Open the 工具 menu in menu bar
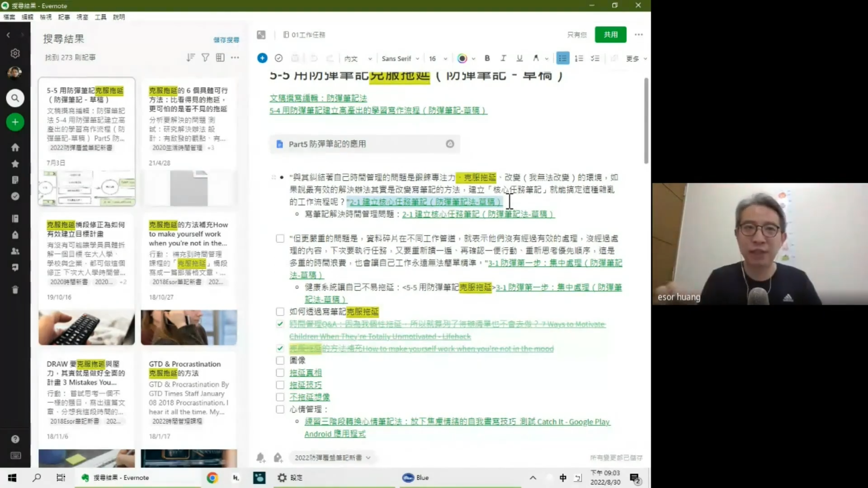This screenshot has width=868, height=488. [x=100, y=17]
